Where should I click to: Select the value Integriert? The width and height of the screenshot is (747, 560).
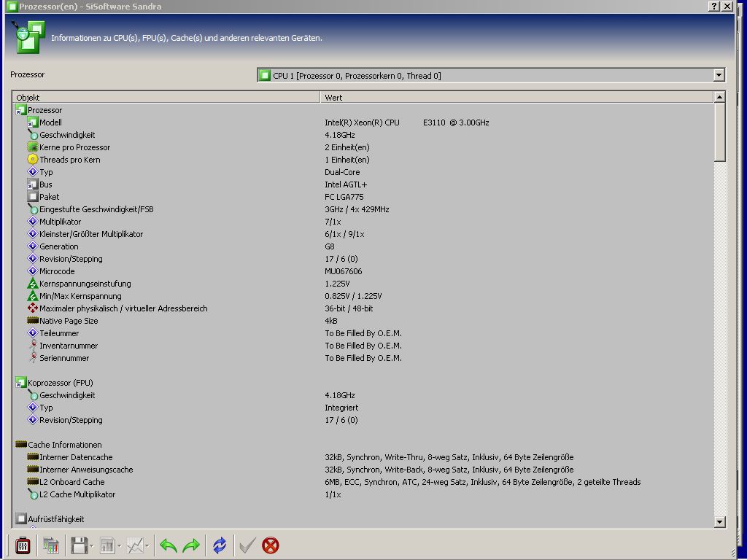341,407
